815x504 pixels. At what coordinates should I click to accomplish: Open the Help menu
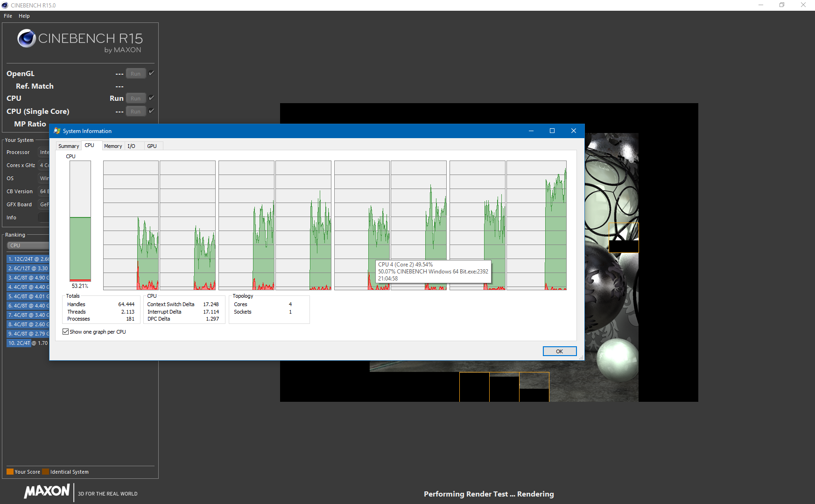[x=24, y=16]
